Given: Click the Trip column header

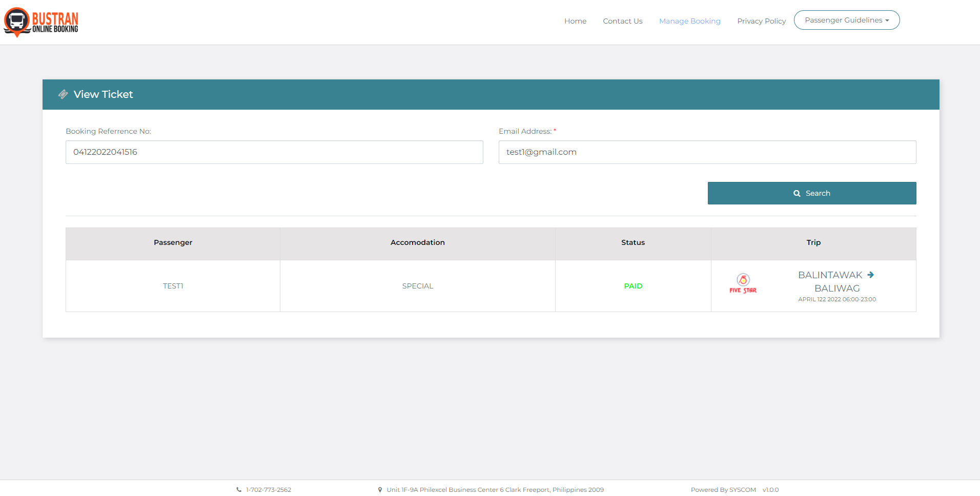Looking at the screenshot, I should click(813, 242).
